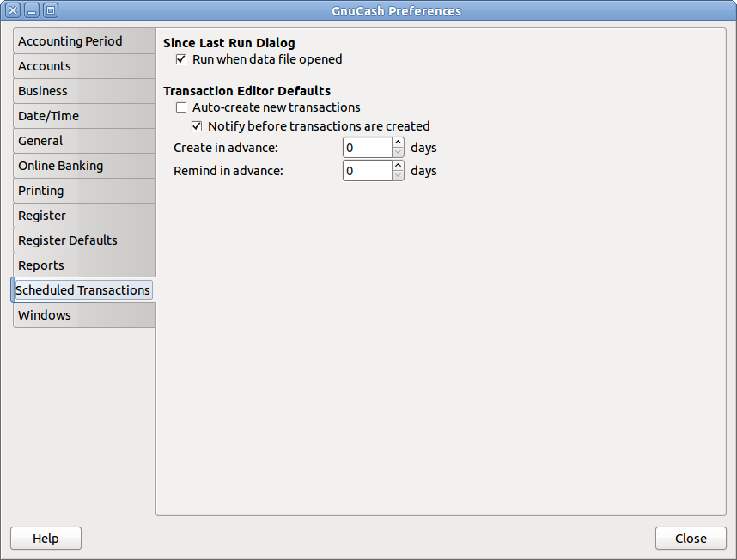Open the Windows preferences tab
The width and height of the screenshot is (737, 560).
point(84,315)
